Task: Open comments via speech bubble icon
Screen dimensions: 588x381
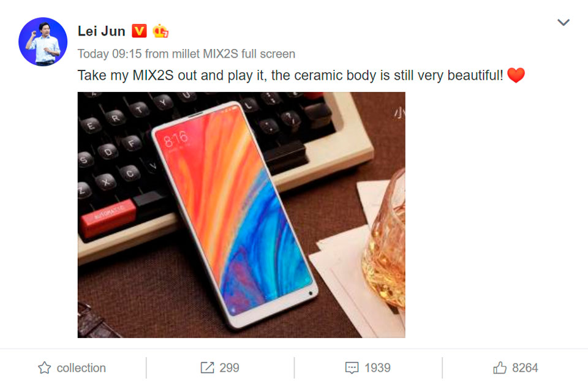Action: [352, 368]
